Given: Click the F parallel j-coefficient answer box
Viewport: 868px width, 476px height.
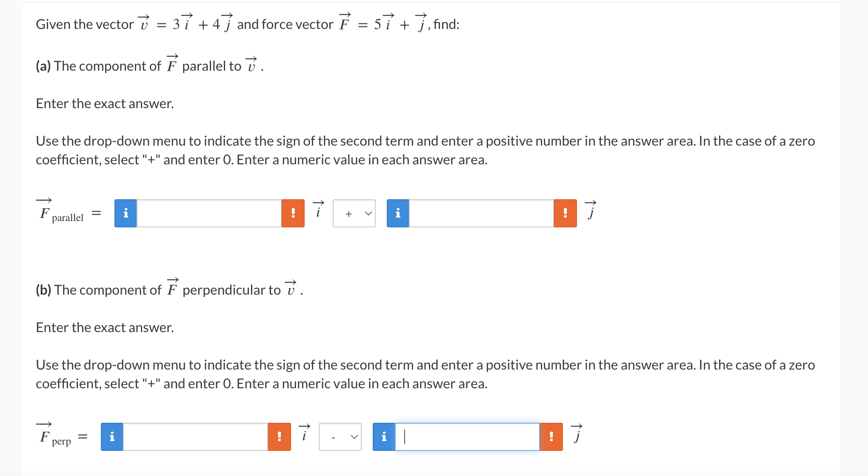Looking at the screenshot, I should [x=481, y=213].
